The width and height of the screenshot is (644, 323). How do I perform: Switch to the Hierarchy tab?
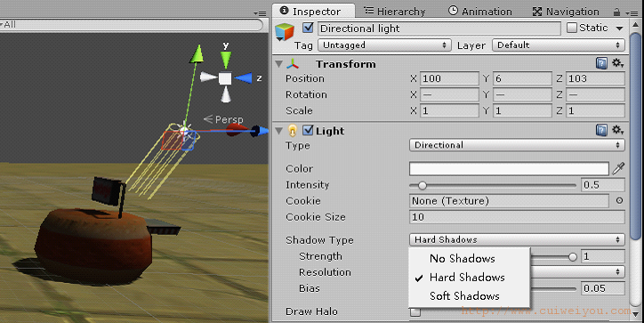pos(395,12)
